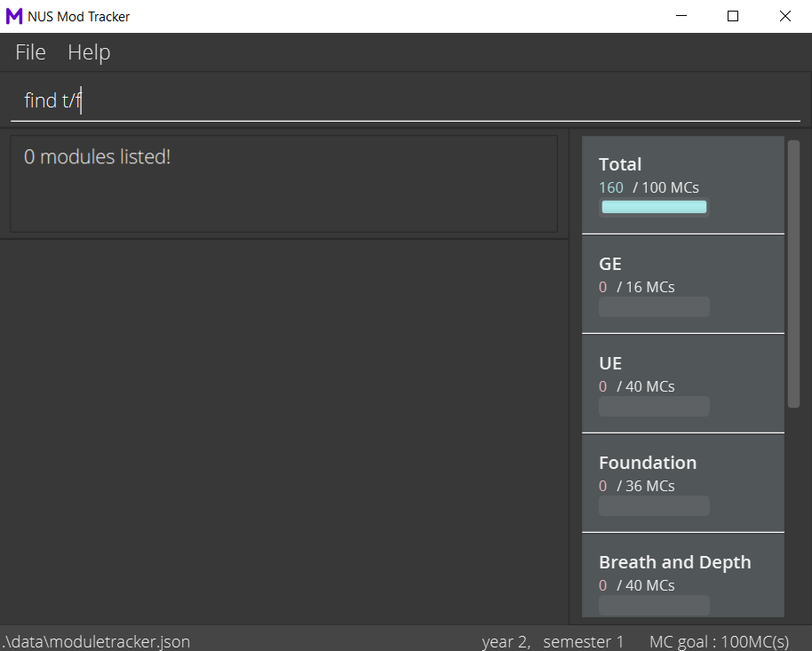
Task: Click the MC progress panel scrollbar
Action: [793, 274]
